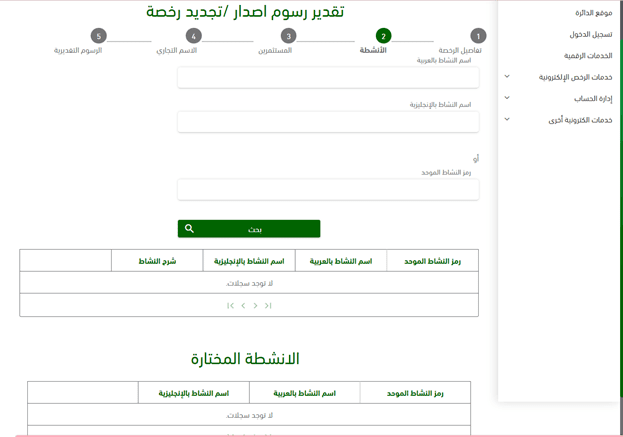
Task: Open خدمات الرخص الإلكترونية menu item
Action: click(575, 77)
